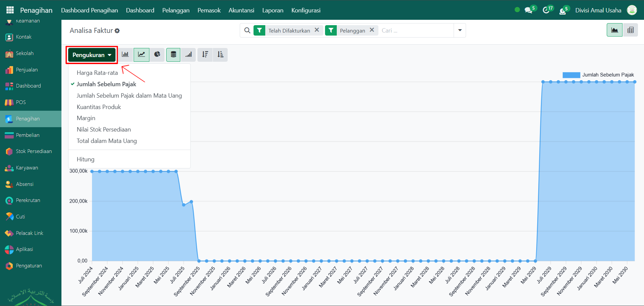Toggle cumulative chart mode
This screenshot has width=644, height=306.
(x=189, y=55)
